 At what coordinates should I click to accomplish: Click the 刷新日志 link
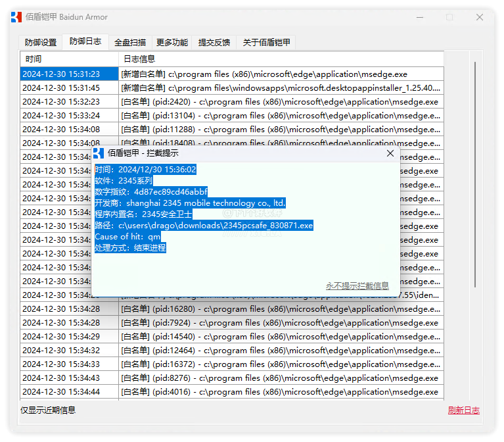(463, 410)
